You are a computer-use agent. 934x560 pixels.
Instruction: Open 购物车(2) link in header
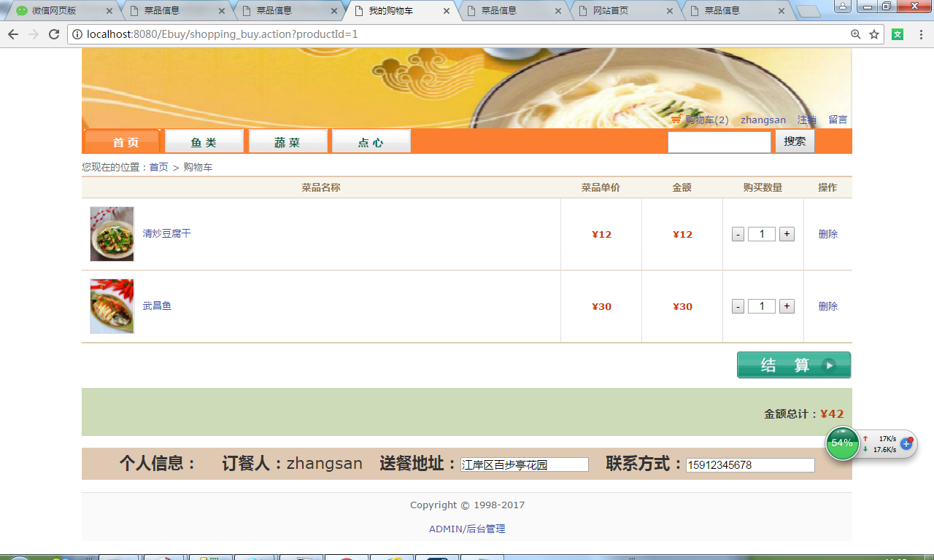point(707,120)
